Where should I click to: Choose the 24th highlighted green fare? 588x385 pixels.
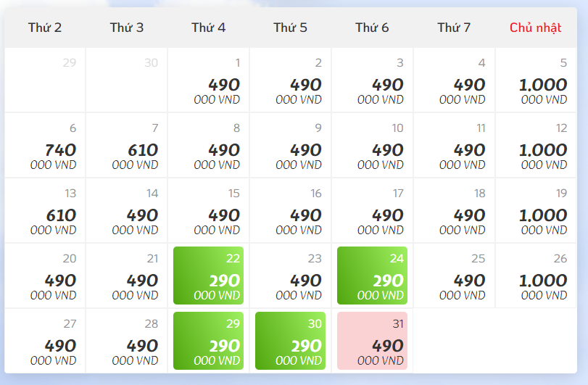click(372, 276)
